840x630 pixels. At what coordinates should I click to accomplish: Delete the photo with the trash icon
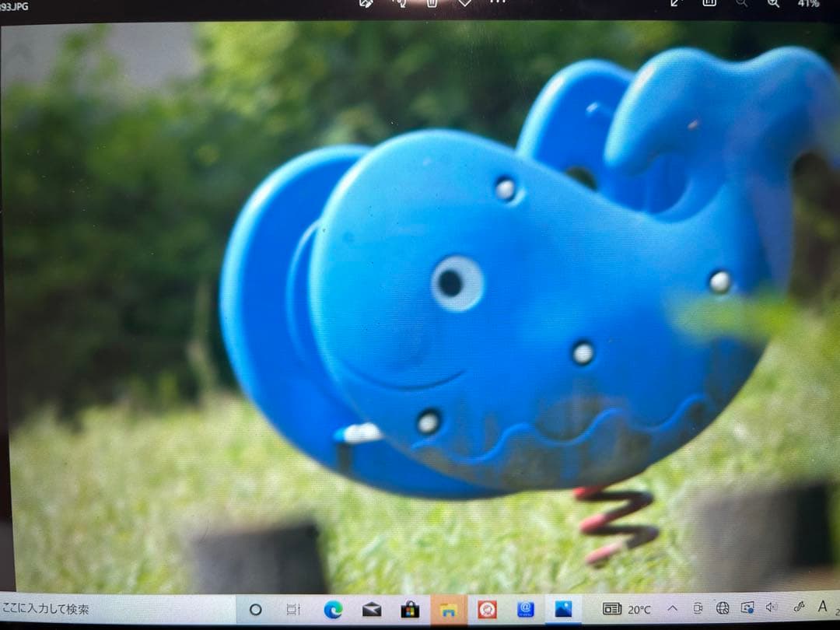coord(432,3)
